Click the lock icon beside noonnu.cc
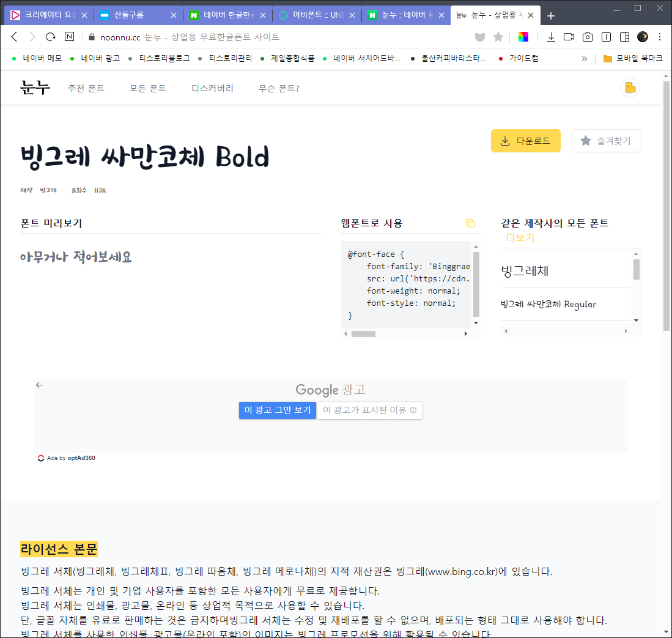Image resolution: width=672 pixels, height=638 pixels. pos(91,37)
